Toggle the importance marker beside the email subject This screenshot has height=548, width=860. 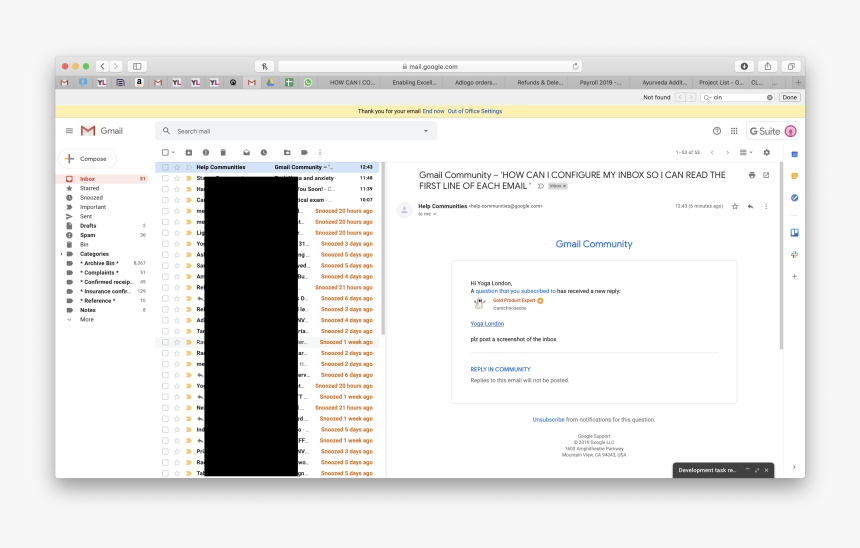tap(541, 187)
